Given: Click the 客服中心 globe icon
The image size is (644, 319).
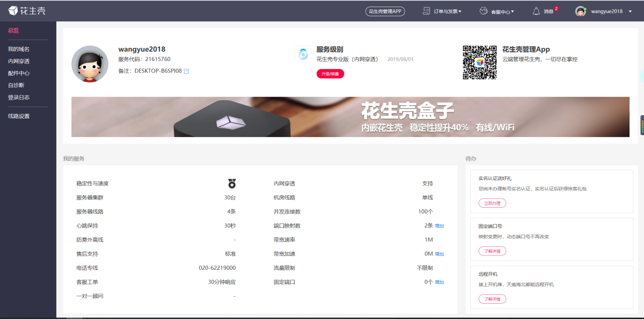Looking at the screenshot, I should click(483, 11).
